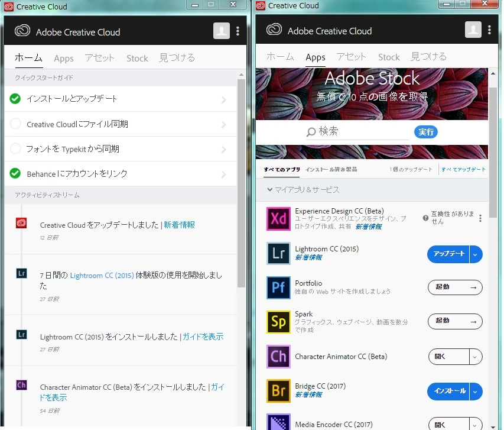Screen dimensions: 504x430
Task: Select the すべてのアプリ filter tab
Action: [282, 170]
